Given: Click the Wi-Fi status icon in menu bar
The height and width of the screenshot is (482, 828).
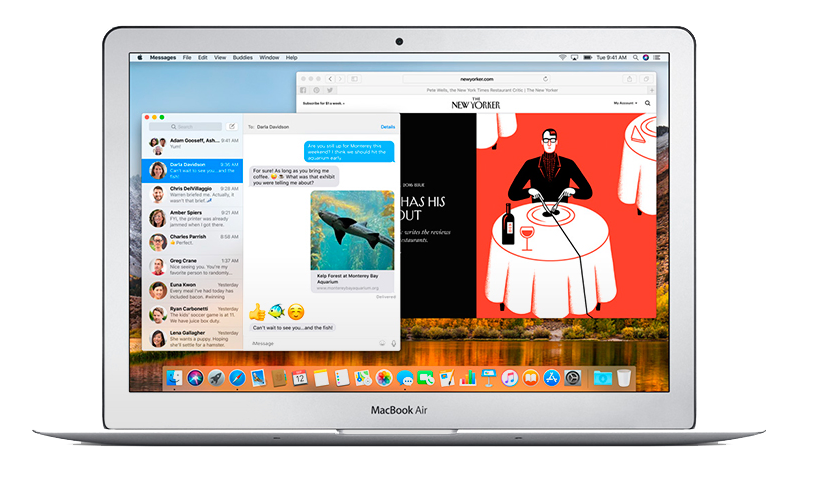Looking at the screenshot, I should tap(562, 58).
